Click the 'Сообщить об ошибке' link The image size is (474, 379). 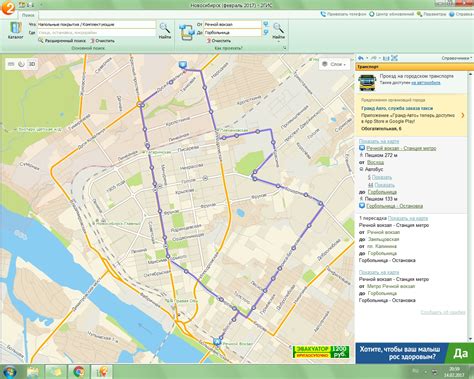443,312
